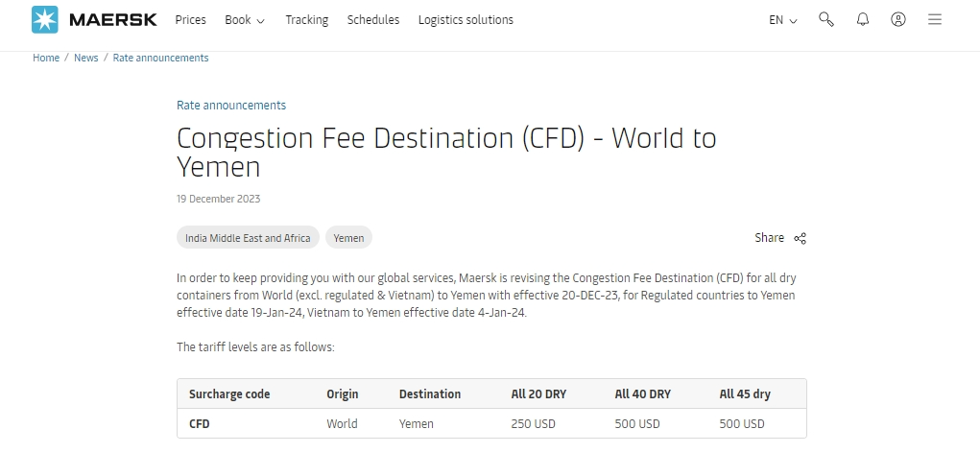The height and width of the screenshot is (453, 980).
Task: Click the MAERSK wordmark text
Action: click(111, 19)
